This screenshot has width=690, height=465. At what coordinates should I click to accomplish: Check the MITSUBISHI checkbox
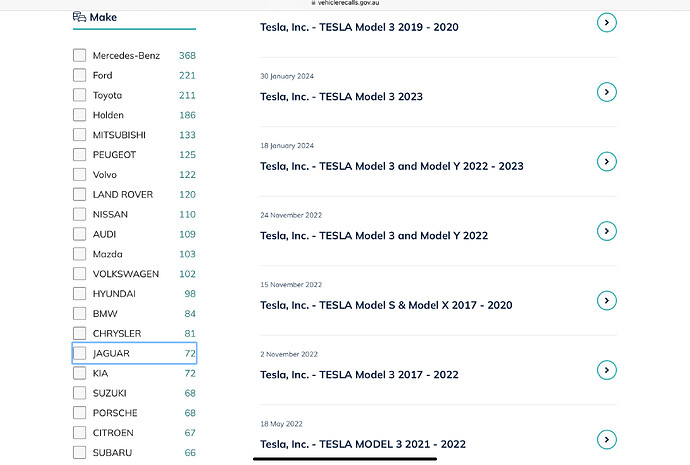(x=79, y=135)
